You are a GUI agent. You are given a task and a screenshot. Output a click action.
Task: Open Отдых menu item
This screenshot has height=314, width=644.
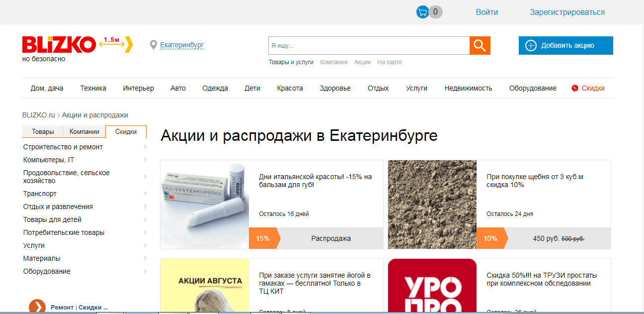coord(378,88)
